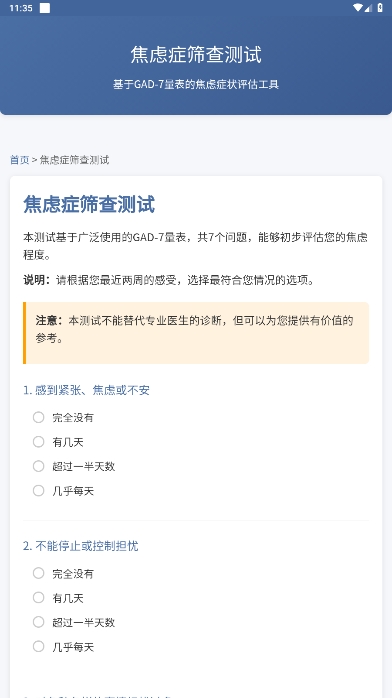392x698 pixels.
Task: Tap the cellular signal icon
Action: tap(368, 8)
